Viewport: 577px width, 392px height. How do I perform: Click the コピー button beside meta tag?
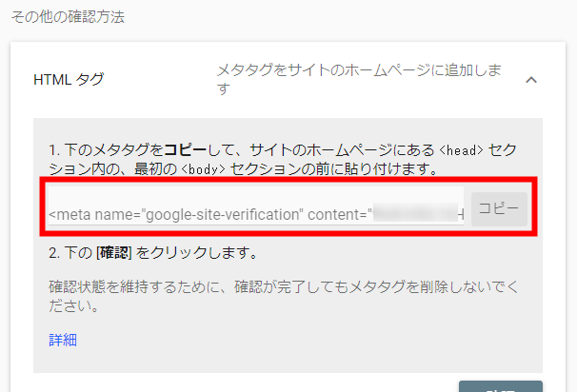click(499, 209)
